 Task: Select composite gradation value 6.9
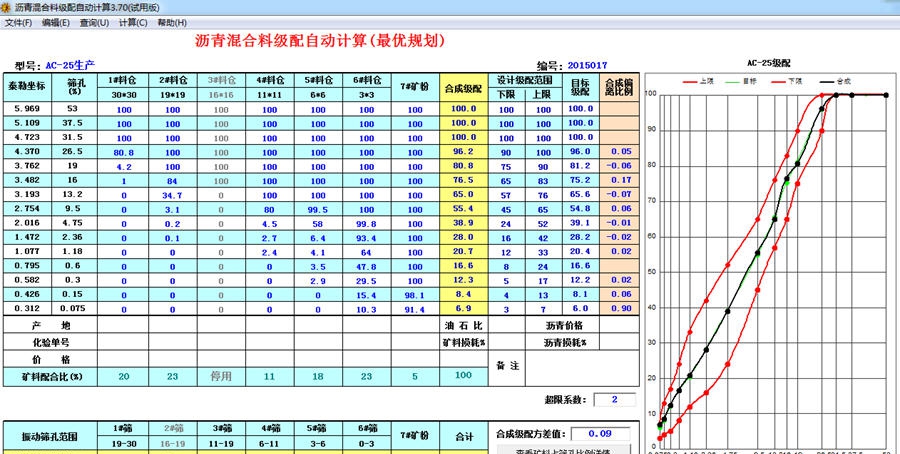[x=464, y=309]
